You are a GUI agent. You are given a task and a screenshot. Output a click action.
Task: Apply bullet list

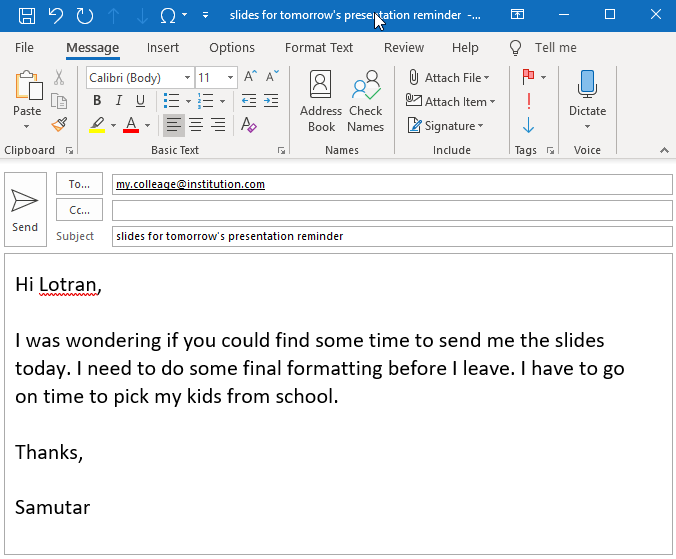[172, 101]
